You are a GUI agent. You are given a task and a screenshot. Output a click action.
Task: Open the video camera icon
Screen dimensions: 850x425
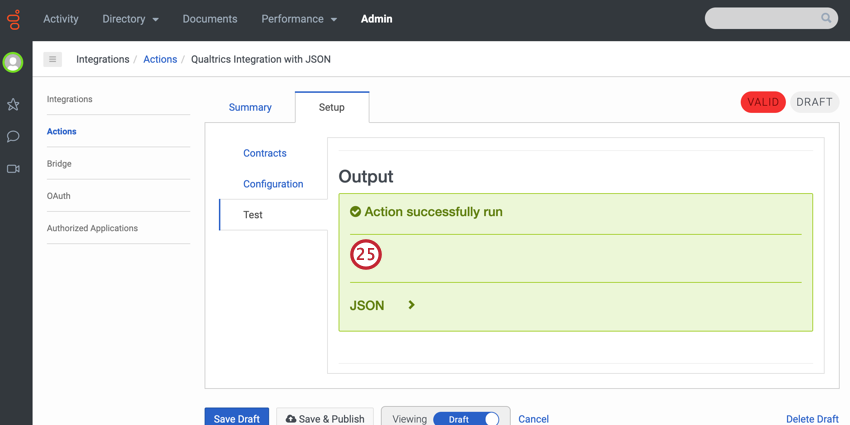(13, 169)
